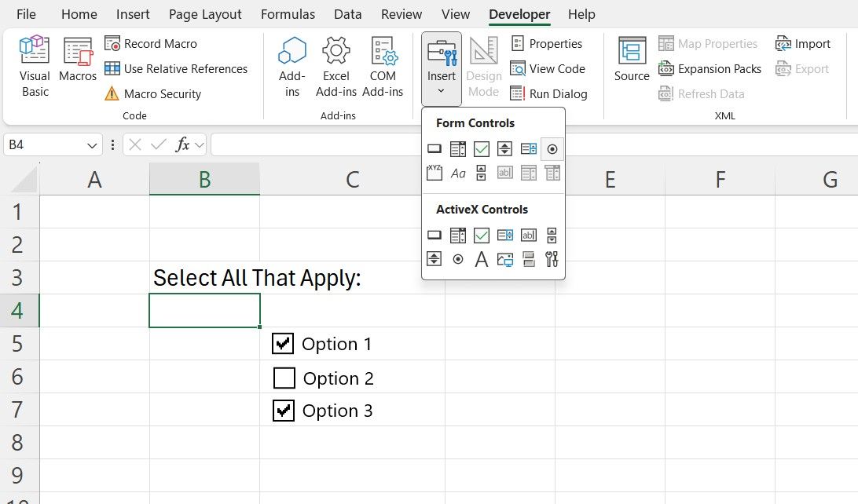Click the Run Dialog button
The height and width of the screenshot is (504, 858).
click(x=550, y=93)
